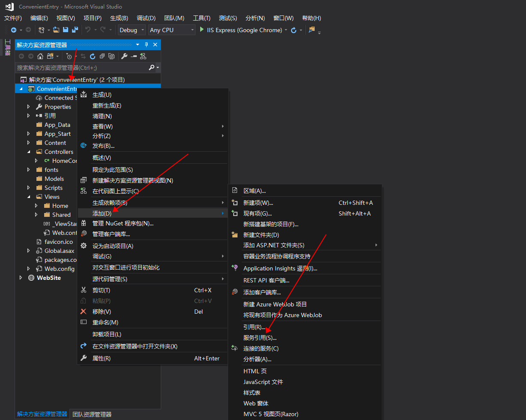Click the Save icon in main toolbar
The width and height of the screenshot is (526, 420).
66,30
